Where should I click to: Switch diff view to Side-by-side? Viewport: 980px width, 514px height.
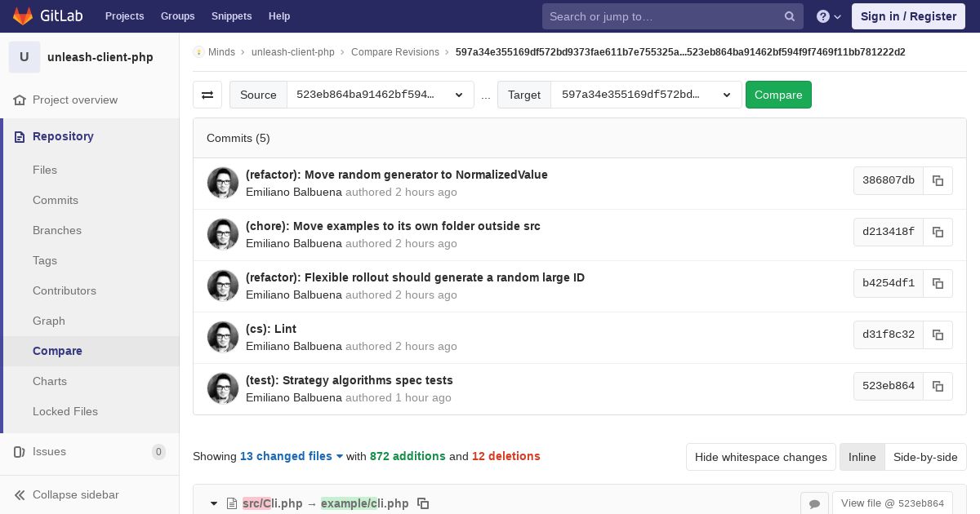925,457
